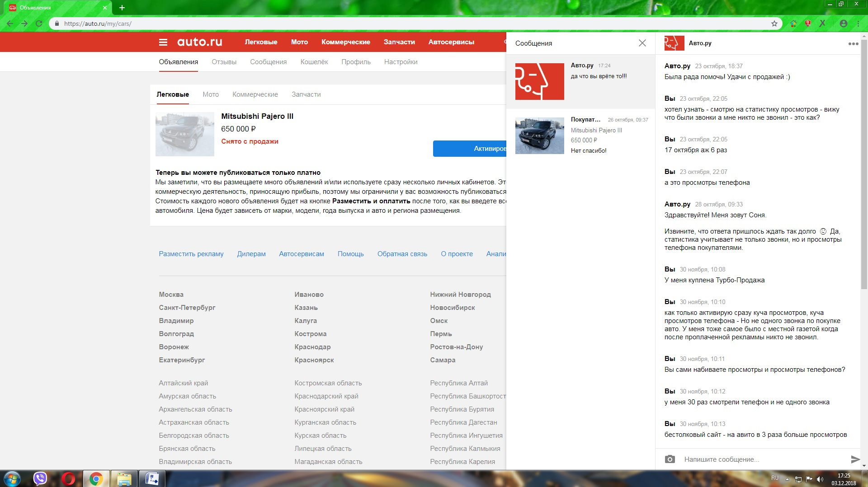868x487 pixels.
Task: Open the file explorer in the taskbar
Action: pyautogui.click(x=124, y=478)
